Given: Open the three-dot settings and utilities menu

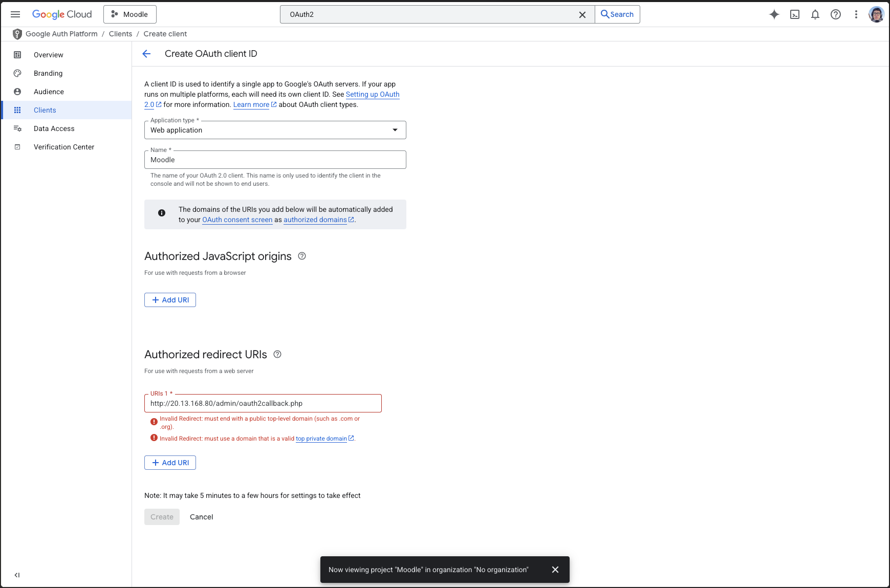Looking at the screenshot, I should 856,14.
